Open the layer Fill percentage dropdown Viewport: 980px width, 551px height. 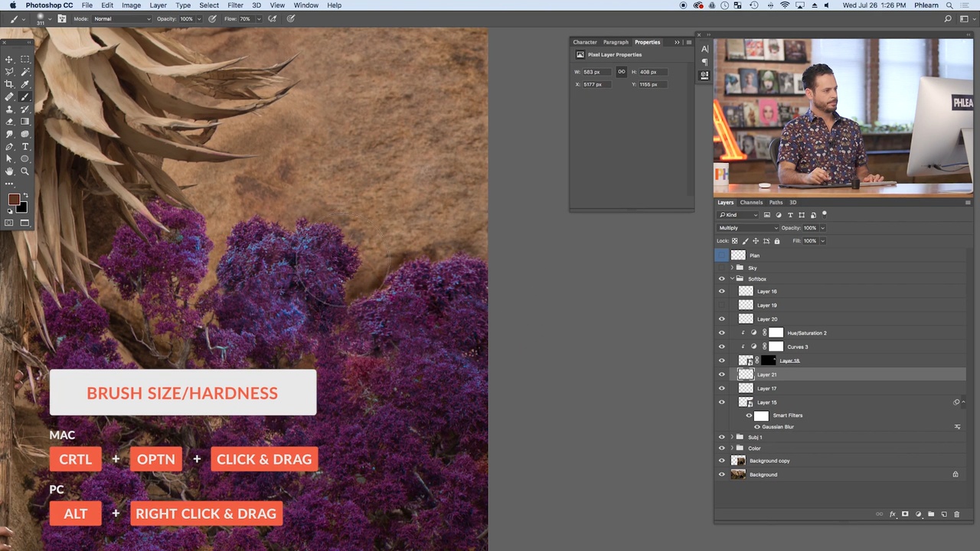823,241
